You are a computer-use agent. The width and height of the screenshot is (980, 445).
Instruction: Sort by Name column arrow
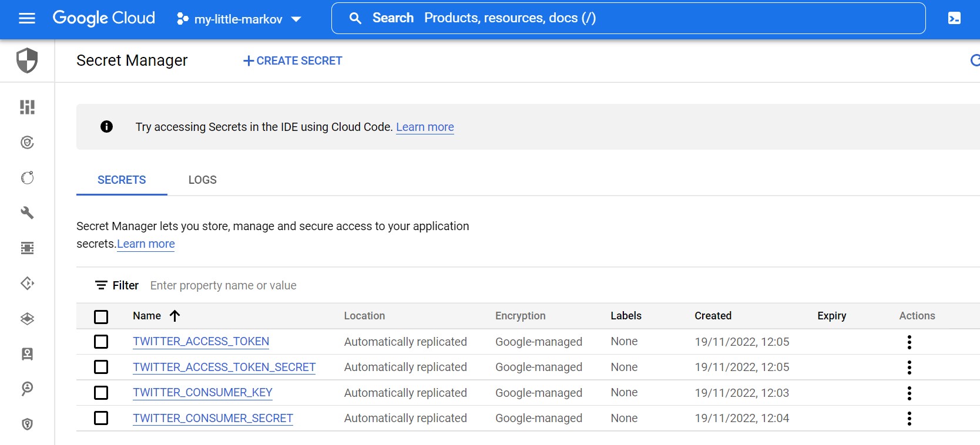[174, 316]
